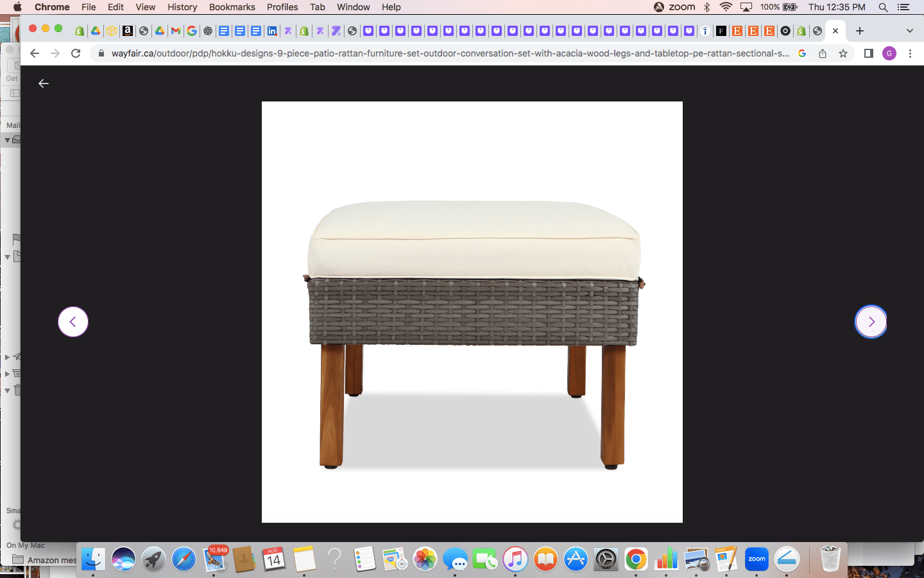Click the Bluetooth status icon in the menu bar
This screenshot has height=578, width=924.
(706, 7)
